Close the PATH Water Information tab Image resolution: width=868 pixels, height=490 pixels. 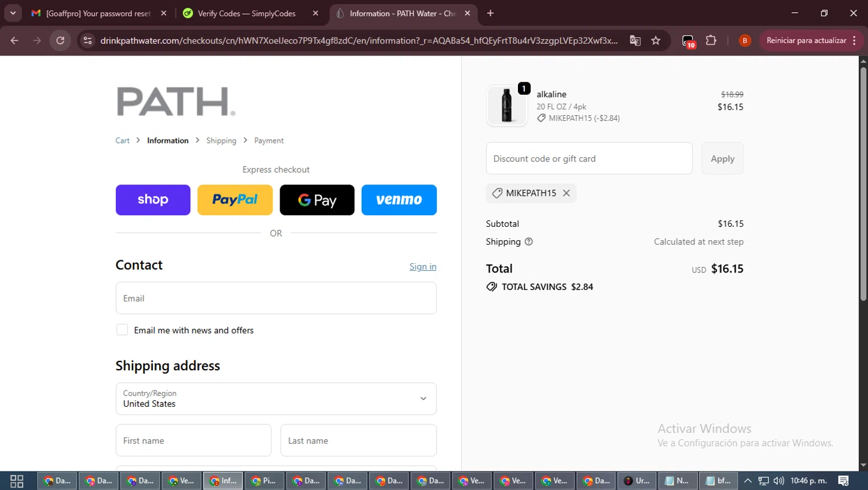click(468, 13)
